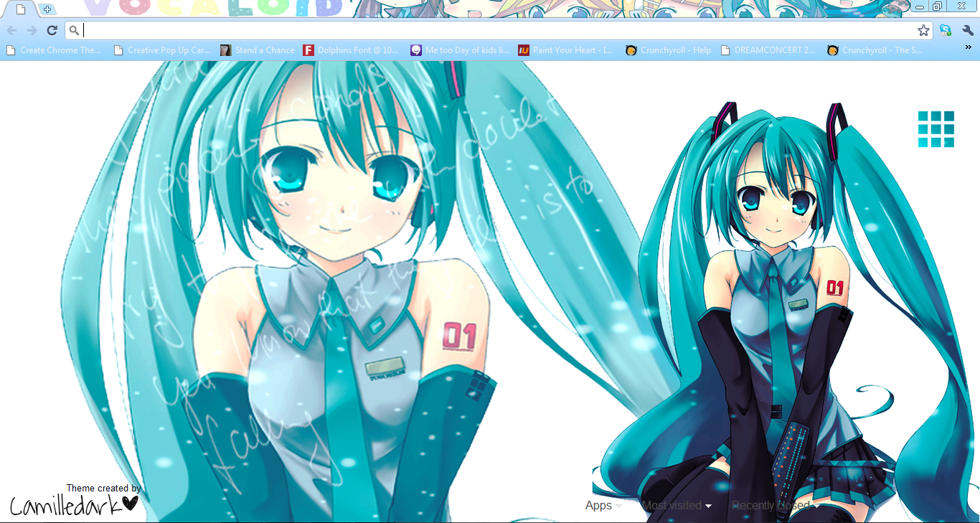Image resolution: width=980 pixels, height=523 pixels.
Task: Open the "Stand a Chance" bookmark
Action: pos(258,50)
